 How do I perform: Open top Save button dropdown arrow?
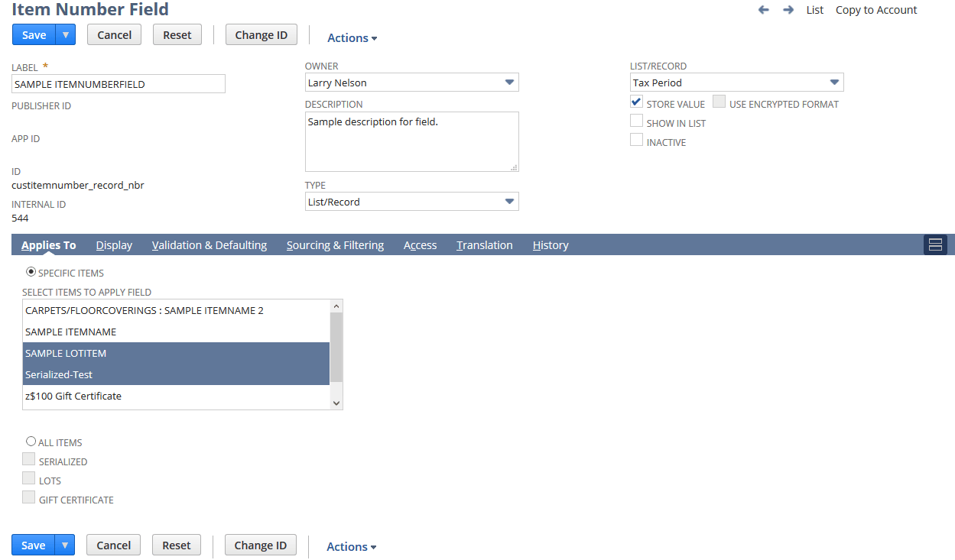(67, 35)
